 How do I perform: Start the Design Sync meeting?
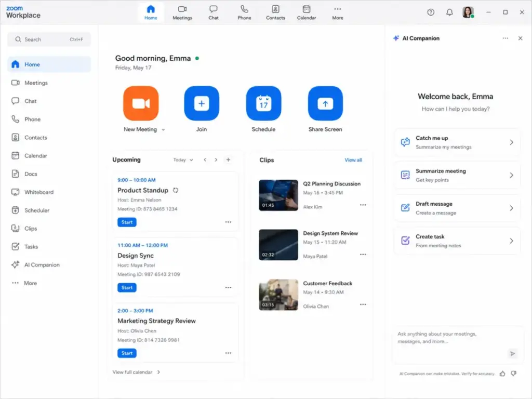point(127,288)
